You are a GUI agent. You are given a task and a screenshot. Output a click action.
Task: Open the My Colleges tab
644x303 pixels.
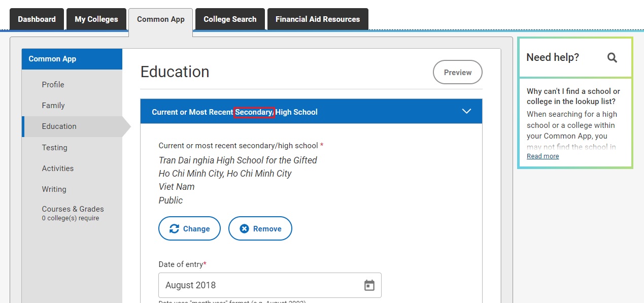[x=96, y=19]
